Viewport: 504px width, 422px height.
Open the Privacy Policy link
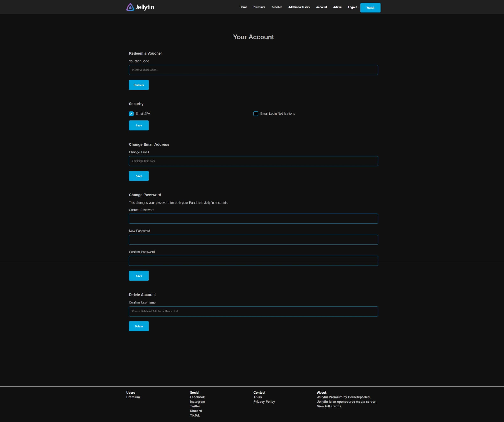coord(264,402)
